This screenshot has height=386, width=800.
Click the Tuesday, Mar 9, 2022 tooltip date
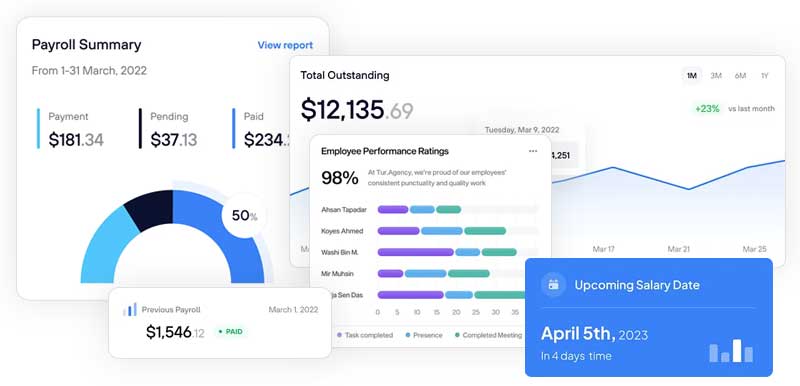[x=522, y=130]
